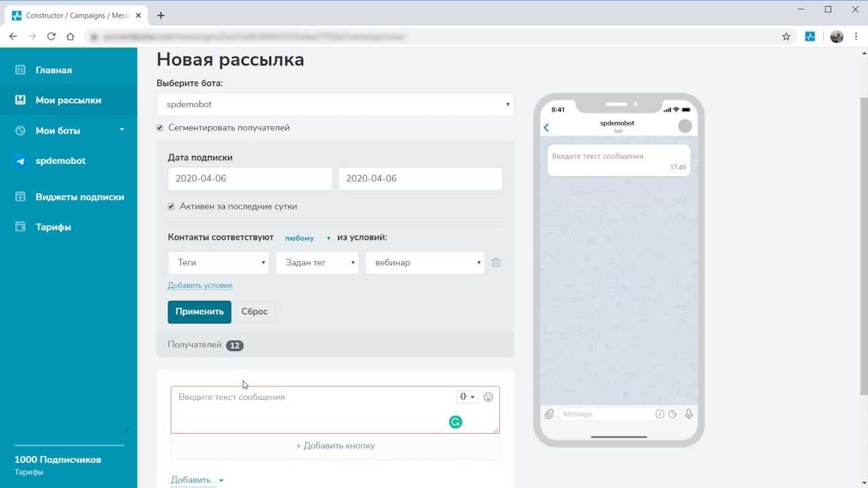Toggle Активен за последние сутки checkbox
This screenshot has width=868, height=488.
tap(172, 207)
